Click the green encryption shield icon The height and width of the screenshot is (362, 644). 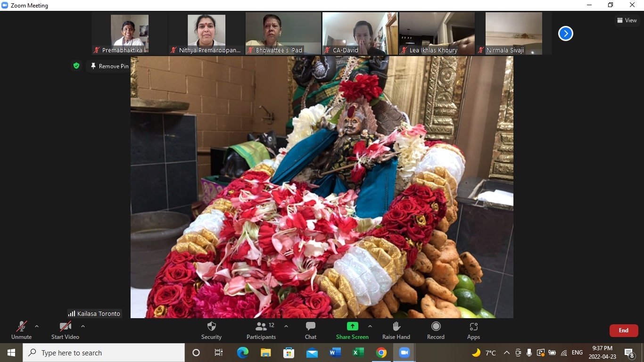coord(76,66)
